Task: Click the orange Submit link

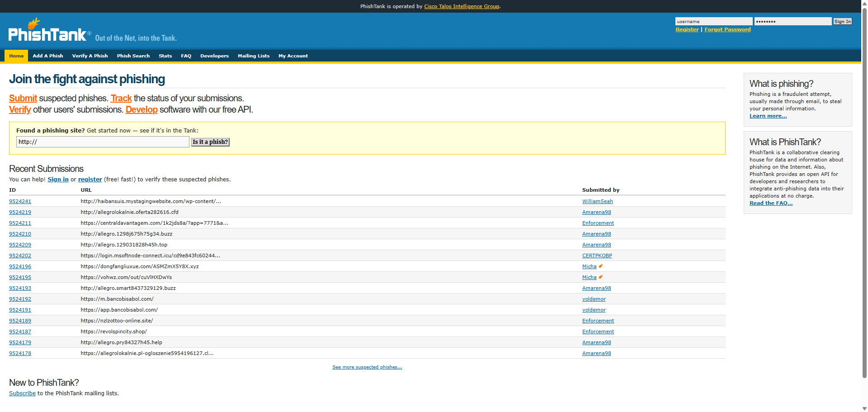Action: (23, 98)
